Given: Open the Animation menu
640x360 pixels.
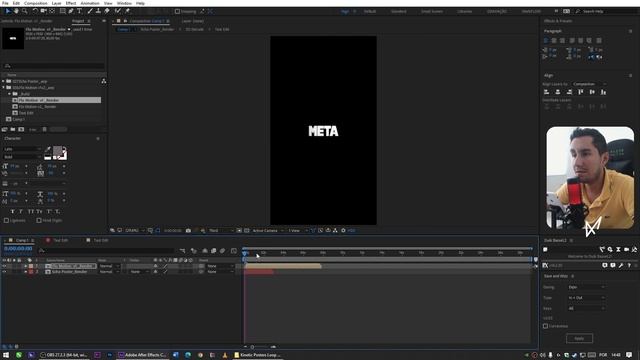Looking at the screenshot, I should (x=90, y=3).
